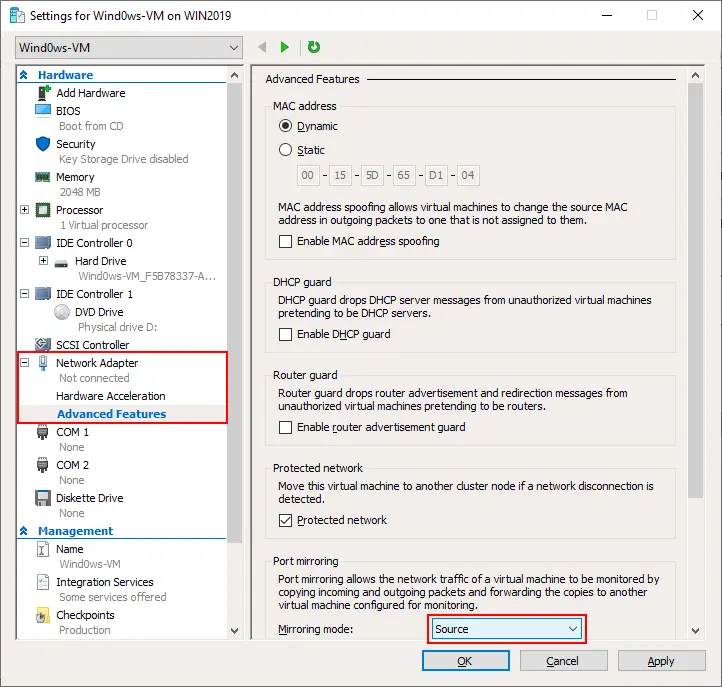This screenshot has height=687, width=722.
Task: Click the down arrow of the right pane scrollbar
Action: [x=695, y=631]
